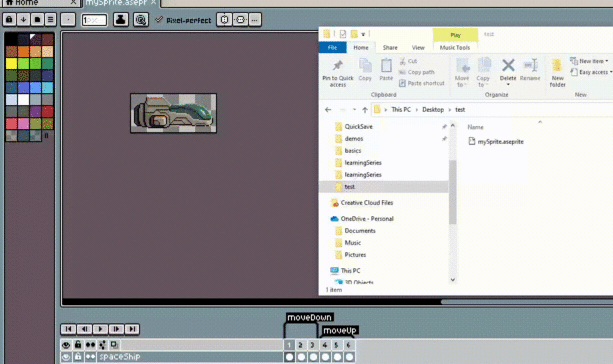Viewport: 613px width, 364px height.
Task: Toggle the Pixel-perfect checkbox
Action: [159, 20]
